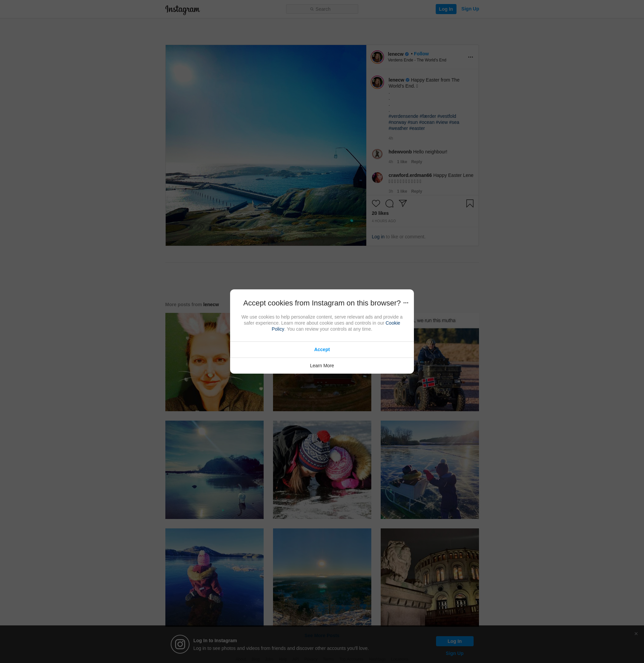The height and width of the screenshot is (663, 644).
Task: Click the comment speech bubble icon
Action: click(x=389, y=203)
